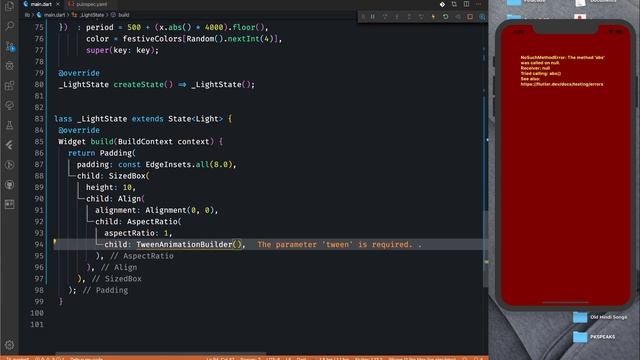Click festiveColors on line 76
The width and height of the screenshot is (640, 360).
pyautogui.click(x=152, y=39)
